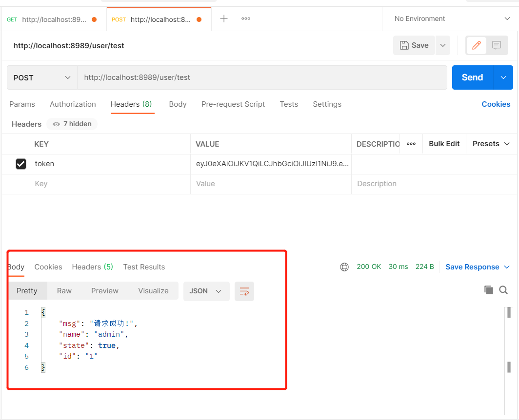
Task: Open the Settings tab
Action: [327, 104]
